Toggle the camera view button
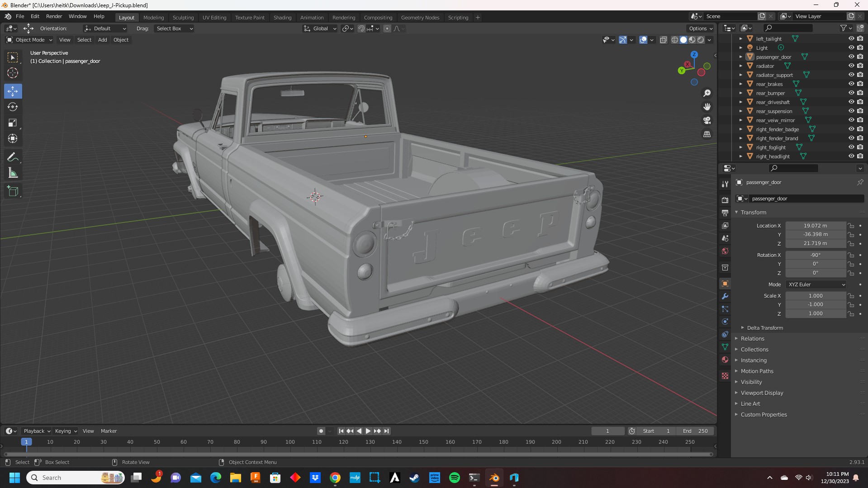 (707, 121)
